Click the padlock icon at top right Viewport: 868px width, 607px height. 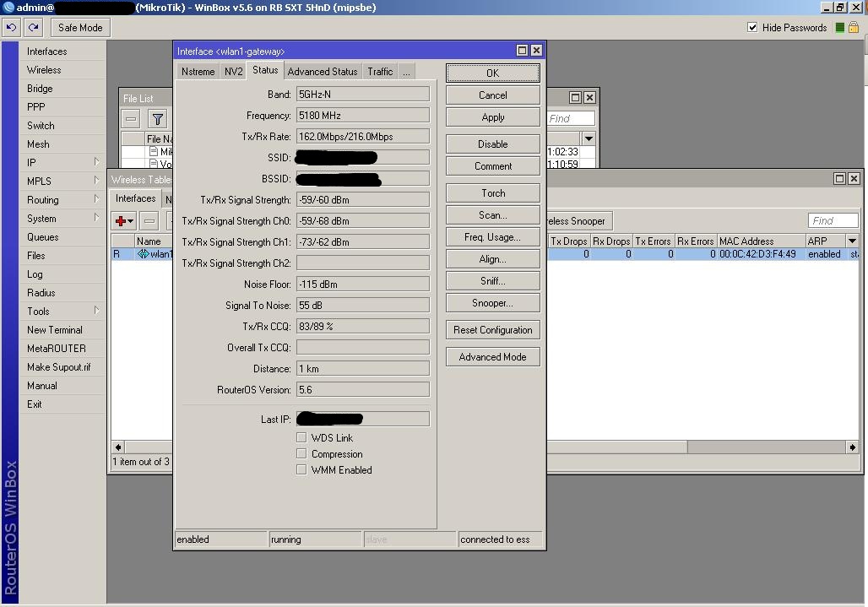[853, 27]
